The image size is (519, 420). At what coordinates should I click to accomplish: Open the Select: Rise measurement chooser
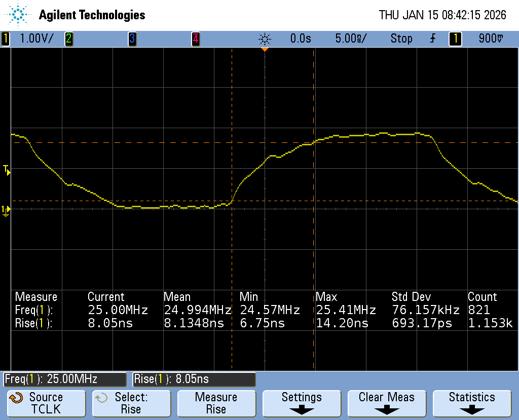(x=131, y=403)
